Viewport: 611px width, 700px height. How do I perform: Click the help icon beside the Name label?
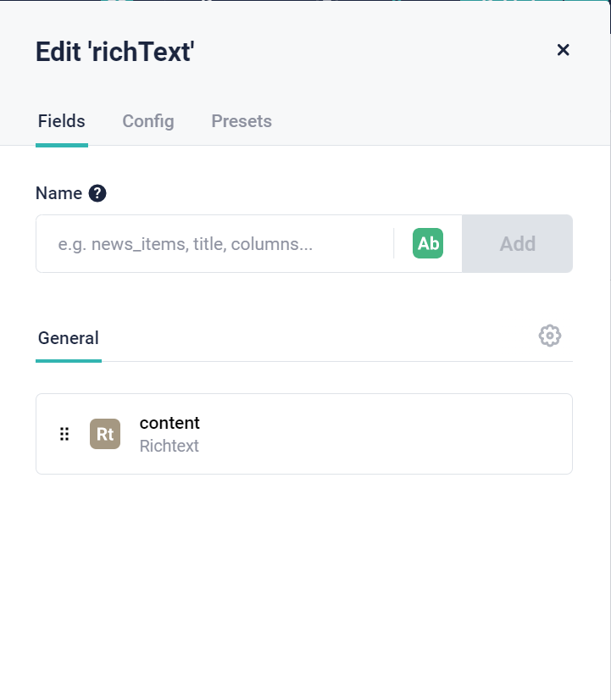[x=97, y=192]
